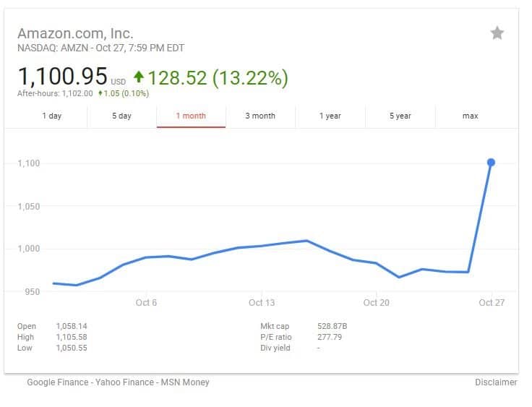Click the Disclaimer link
Screen dimensions: 532x407
pyautogui.click(x=496, y=382)
